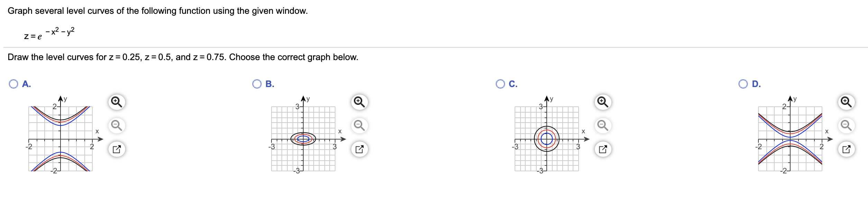868x201 pixels.
Task: Select answer choice C
Action: (x=500, y=83)
